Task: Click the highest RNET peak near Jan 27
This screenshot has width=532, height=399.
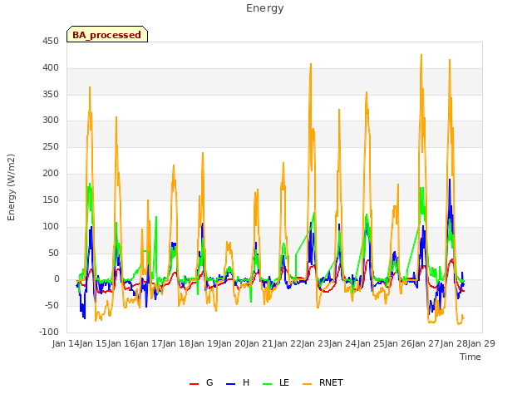Action: pos(421,55)
